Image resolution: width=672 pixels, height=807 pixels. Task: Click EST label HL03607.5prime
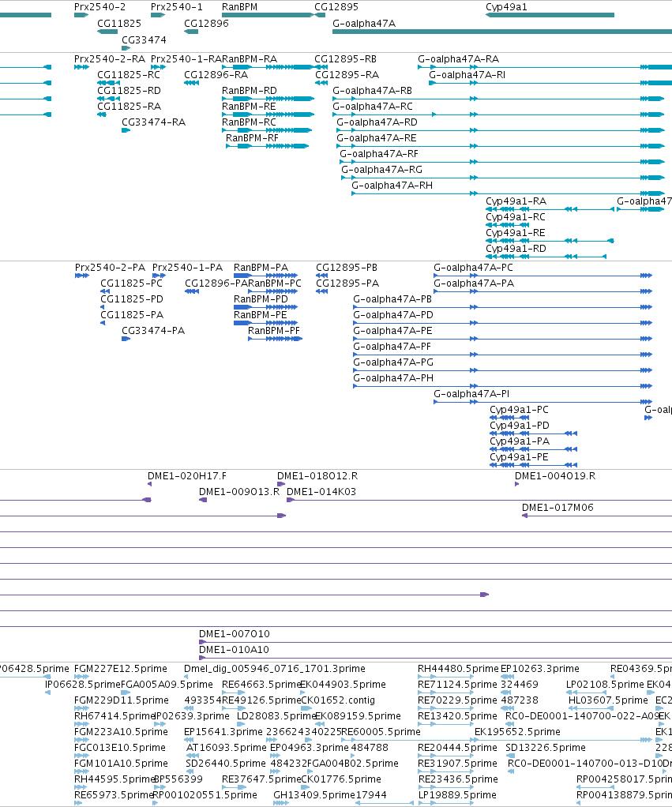[608, 700]
